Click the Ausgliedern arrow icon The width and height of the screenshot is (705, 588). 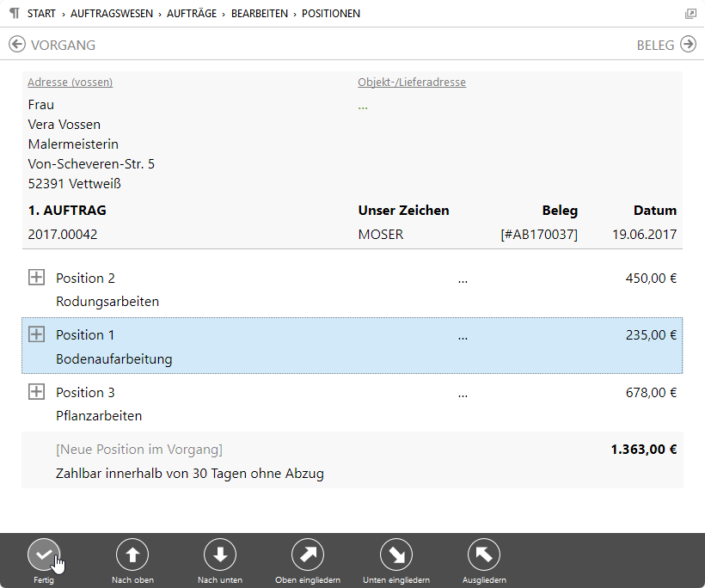(x=483, y=554)
